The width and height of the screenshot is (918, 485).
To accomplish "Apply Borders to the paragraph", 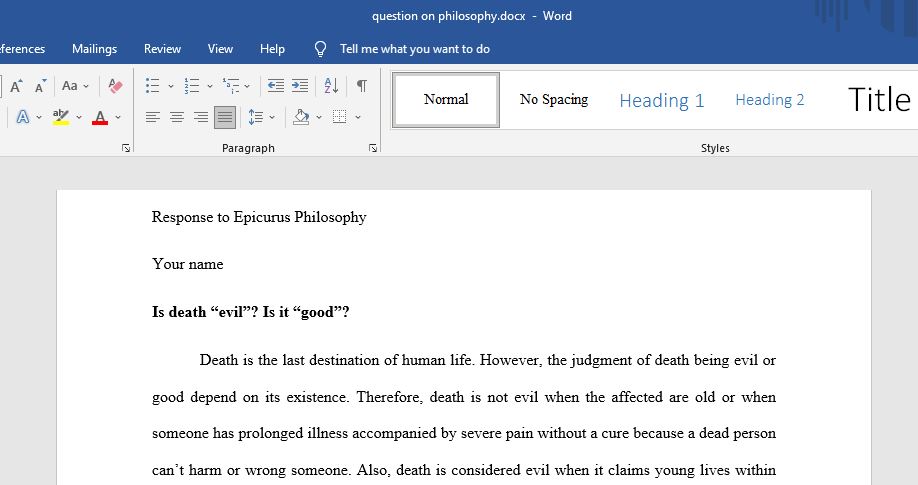I will click(340, 117).
